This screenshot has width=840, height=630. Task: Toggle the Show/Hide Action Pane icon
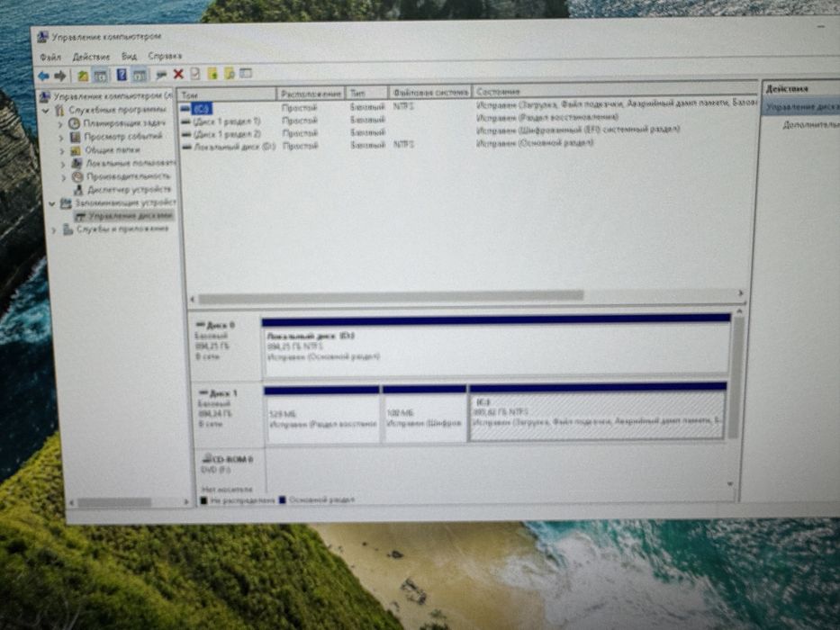(x=140, y=75)
